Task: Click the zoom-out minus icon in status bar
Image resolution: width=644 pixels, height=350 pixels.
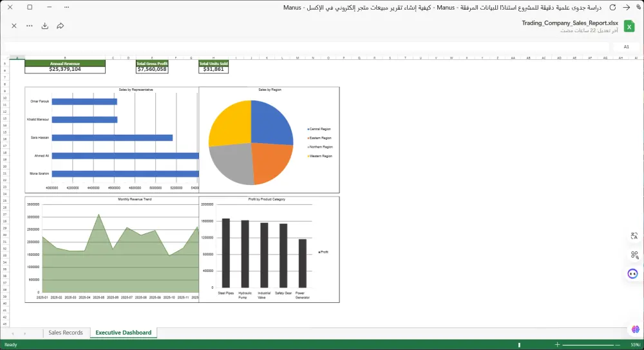Action: click(617, 345)
